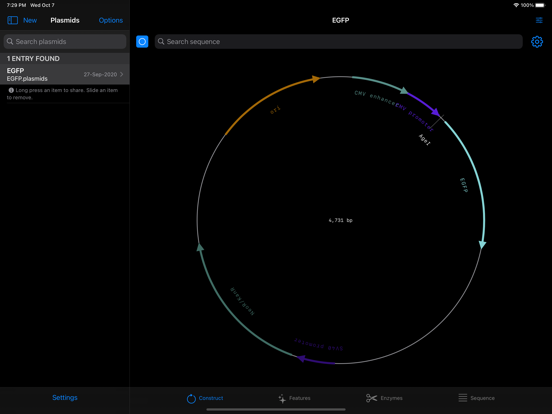Click the purple CMV promoter arrowhead
Viewport: 552px width, 414px height.
click(x=435, y=112)
